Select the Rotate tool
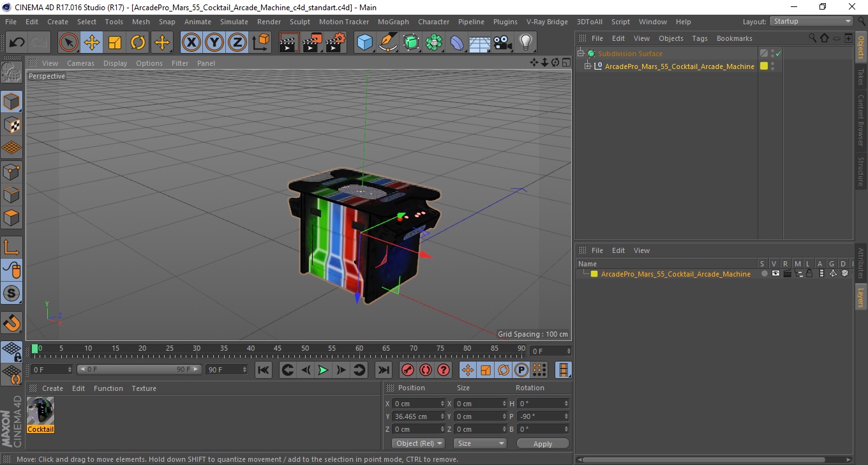 [138, 43]
